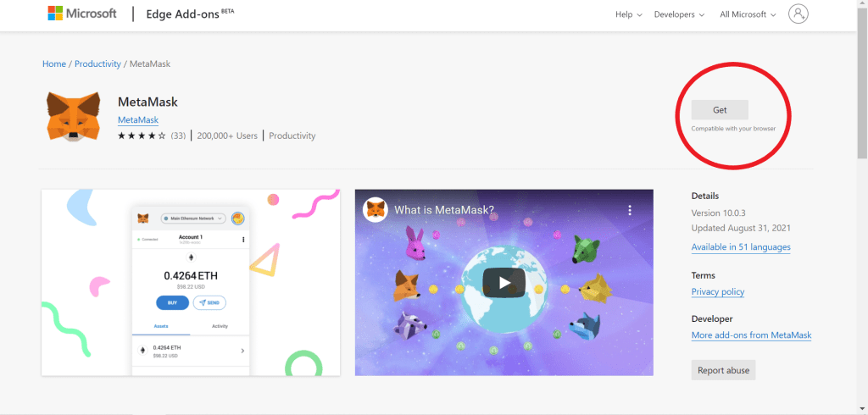Open the MetaMask wallet screenshot thumbnail
This screenshot has height=415, width=868.
tap(191, 282)
